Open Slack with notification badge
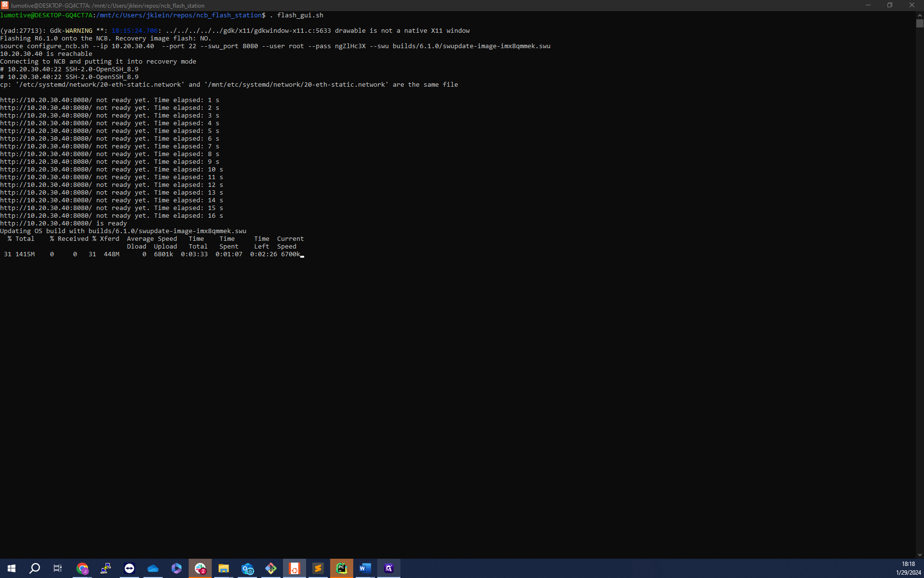This screenshot has height=578, width=924. tap(200, 568)
